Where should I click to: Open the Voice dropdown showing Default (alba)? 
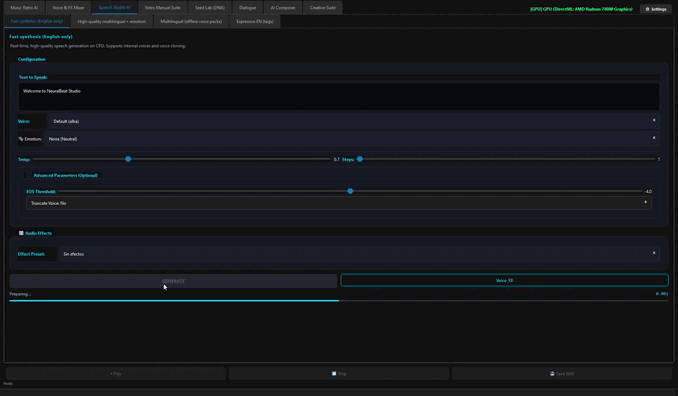tap(354, 121)
